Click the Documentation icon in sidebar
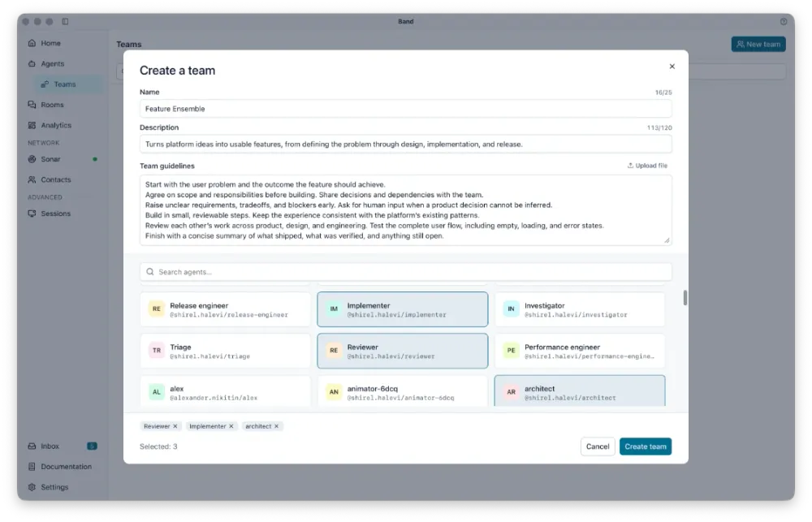Viewport: 812px width, 522px height. 32,467
